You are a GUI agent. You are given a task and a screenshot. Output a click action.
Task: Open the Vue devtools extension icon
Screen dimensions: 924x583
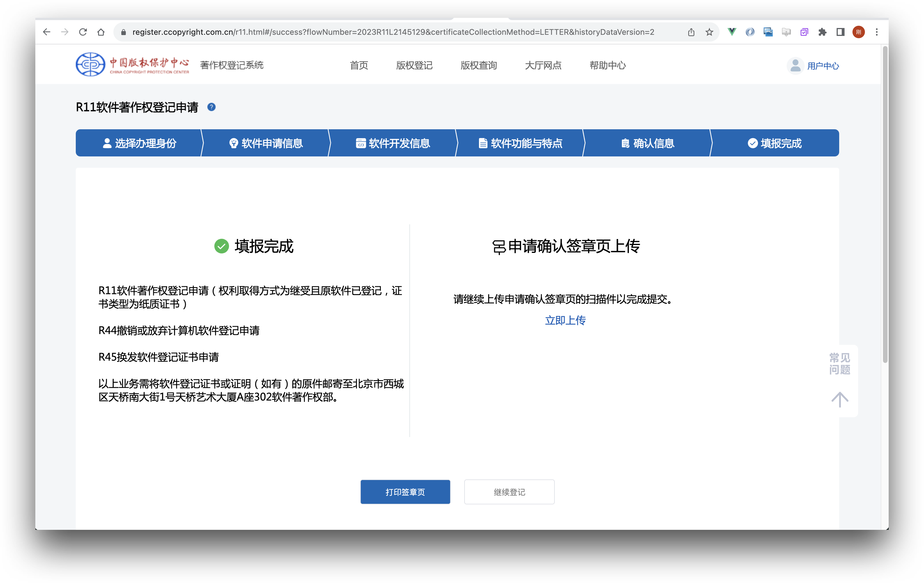tap(732, 32)
